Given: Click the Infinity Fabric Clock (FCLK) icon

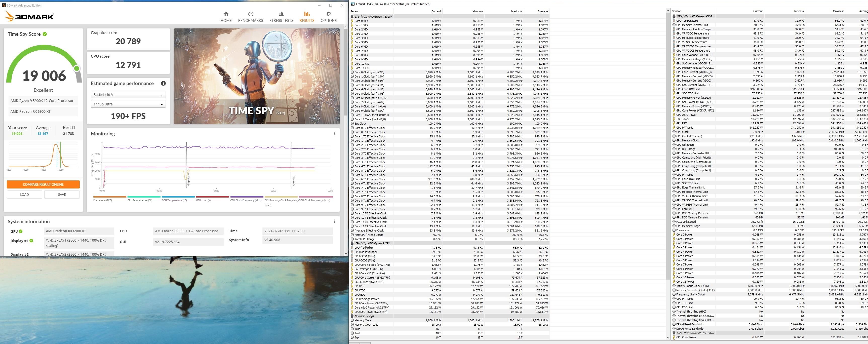Looking at the screenshot, I should click(674, 286).
